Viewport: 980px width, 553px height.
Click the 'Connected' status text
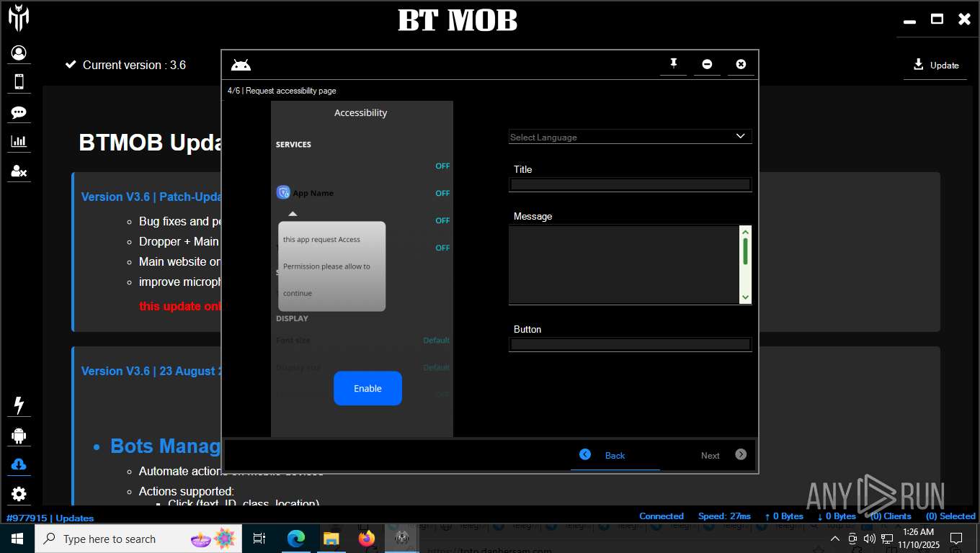click(661, 516)
